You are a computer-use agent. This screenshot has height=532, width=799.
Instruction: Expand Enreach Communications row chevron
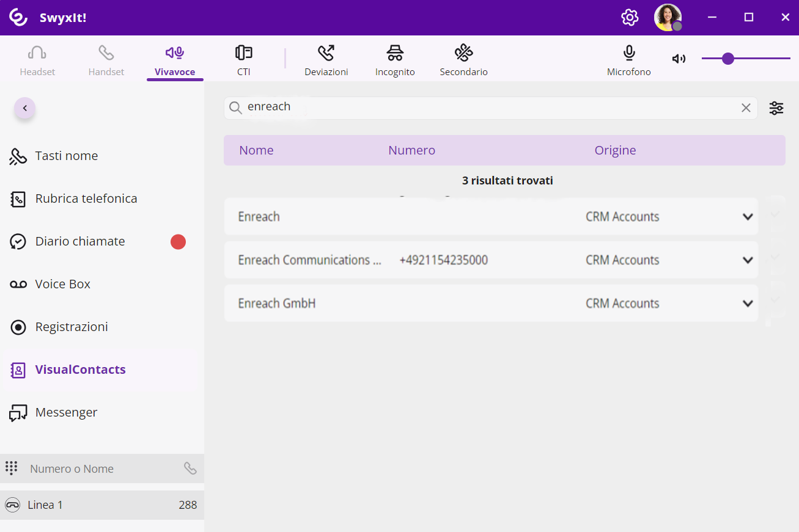click(748, 260)
